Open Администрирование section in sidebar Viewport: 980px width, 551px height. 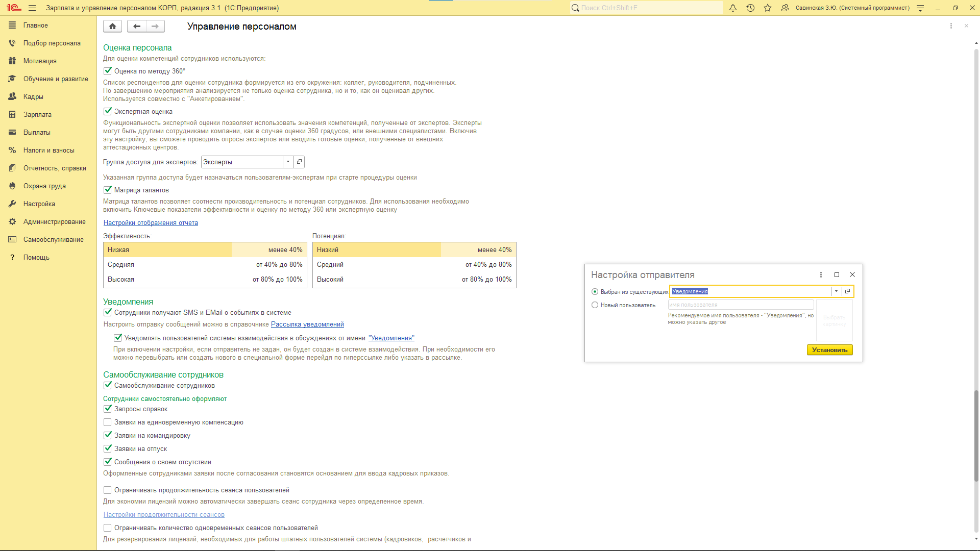[54, 221]
